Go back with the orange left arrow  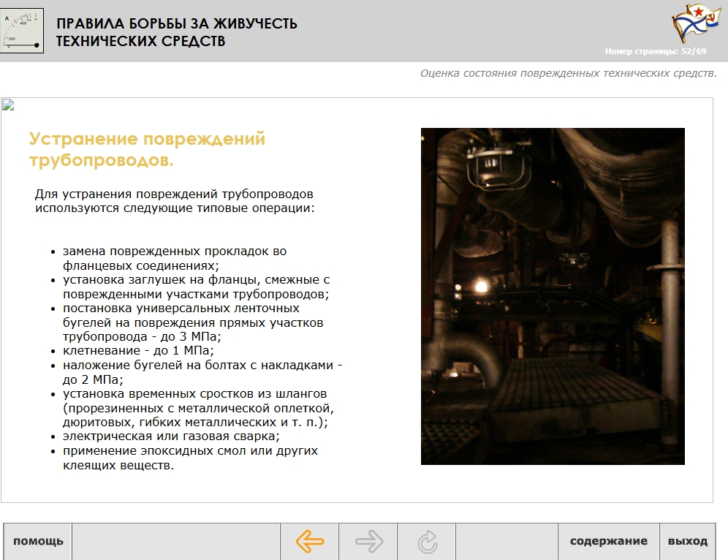(x=310, y=542)
